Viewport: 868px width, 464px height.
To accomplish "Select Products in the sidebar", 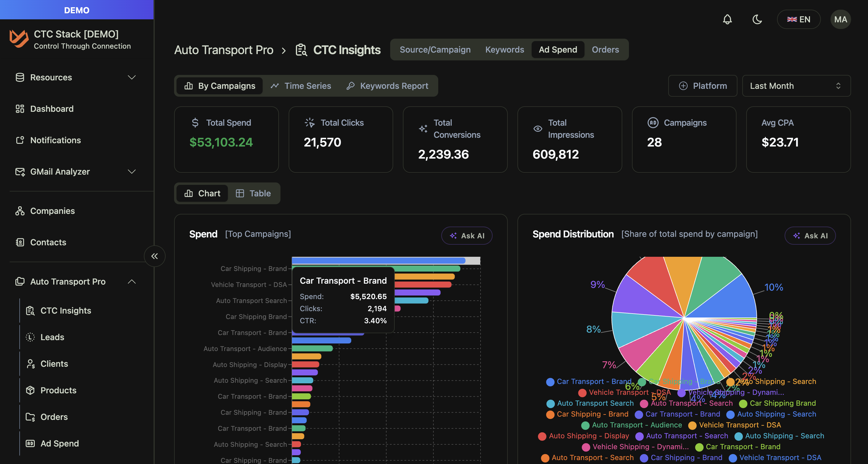I will (58, 390).
